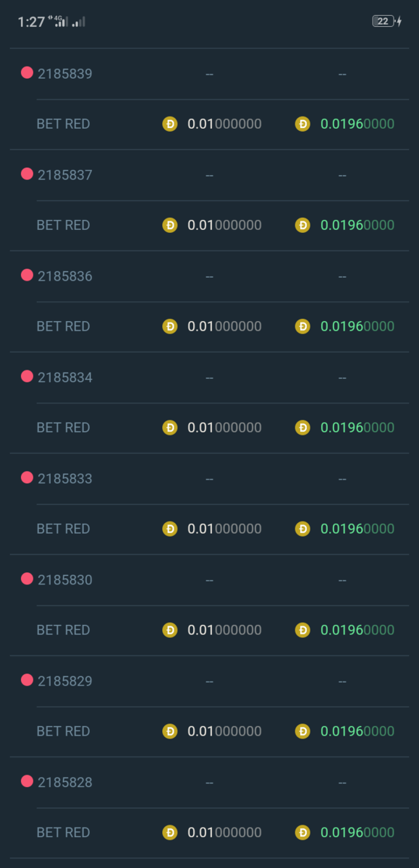Viewport: 419px width, 868px height.
Task: Click BET RED label under 2185833
Action: (x=64, y=529)
